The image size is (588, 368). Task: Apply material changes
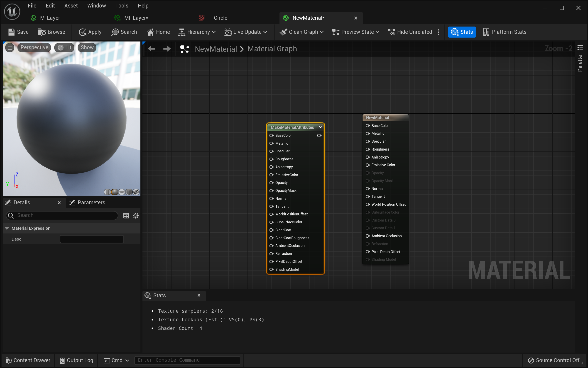[x=90, y=32]
